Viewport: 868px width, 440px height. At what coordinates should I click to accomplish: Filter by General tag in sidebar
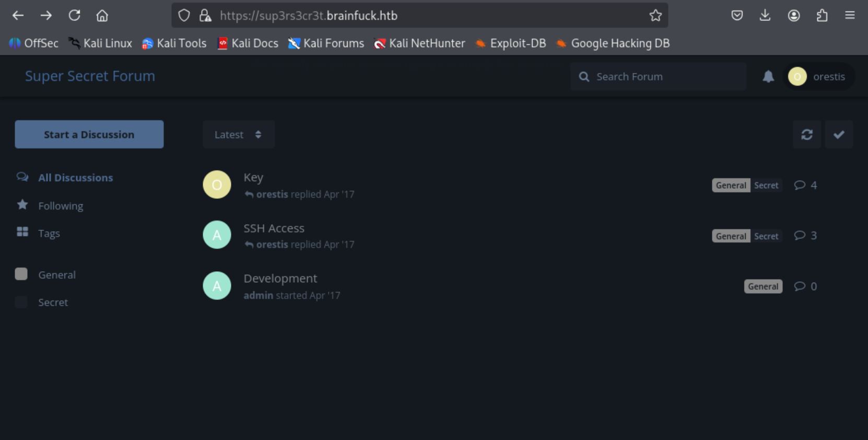[56, 275]
